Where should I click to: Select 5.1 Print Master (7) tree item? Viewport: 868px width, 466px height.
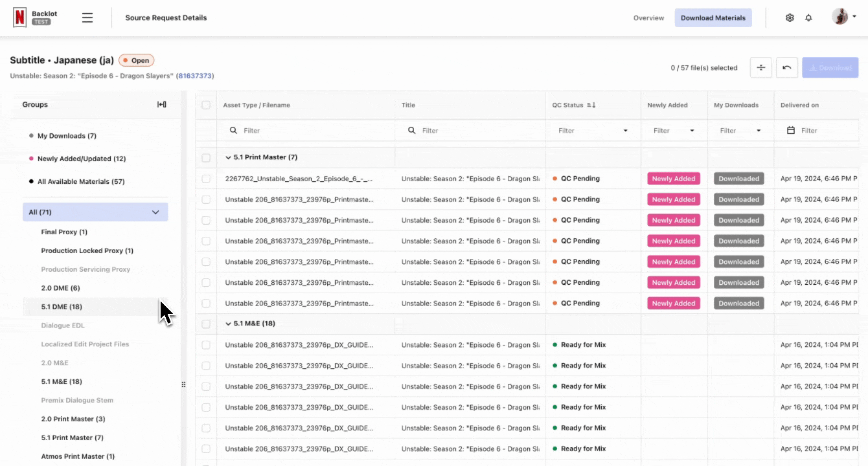[x=72, y=438]
